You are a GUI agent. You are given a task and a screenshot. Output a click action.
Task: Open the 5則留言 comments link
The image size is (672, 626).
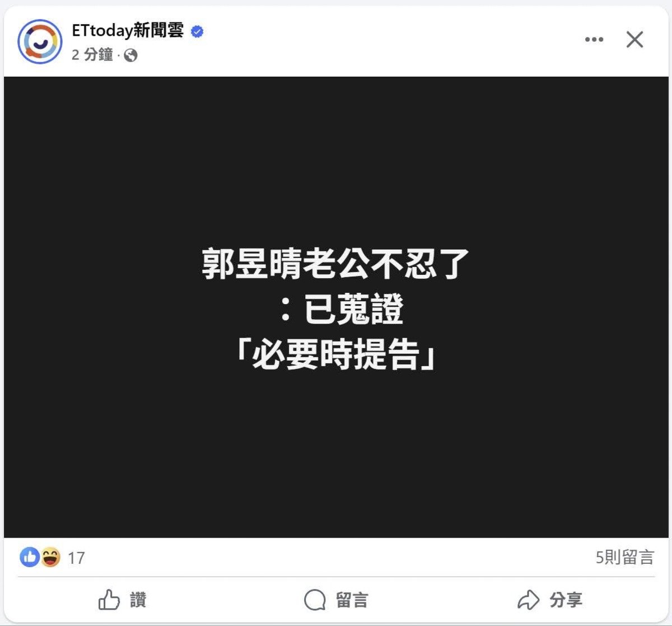pyautogui.click(x=625, y=557)
